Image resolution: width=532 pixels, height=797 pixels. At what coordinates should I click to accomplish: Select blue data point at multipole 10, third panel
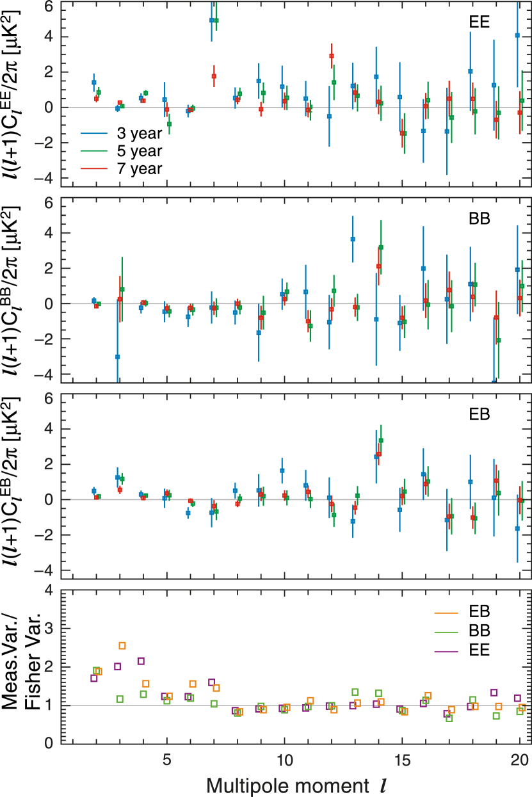coord(282,471)
